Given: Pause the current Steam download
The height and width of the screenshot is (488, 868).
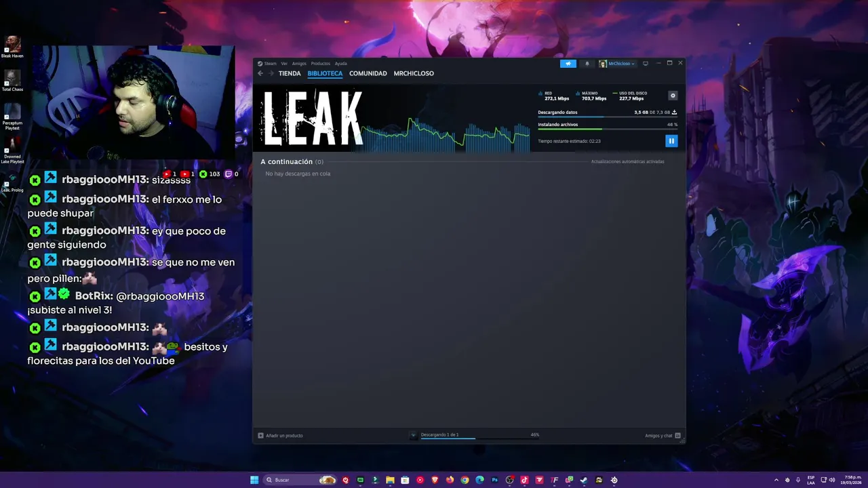Looking at the screenshot, I should pyautogui.click(x=671, y=140).
